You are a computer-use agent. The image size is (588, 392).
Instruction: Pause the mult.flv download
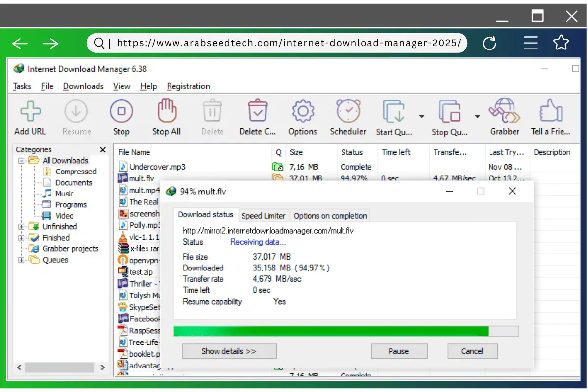click(399, 351)
